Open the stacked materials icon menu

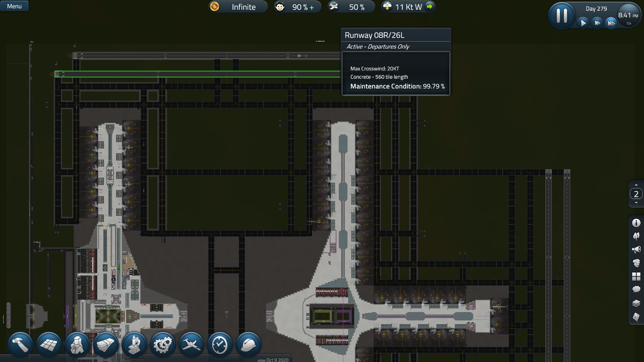coord(106,344)
